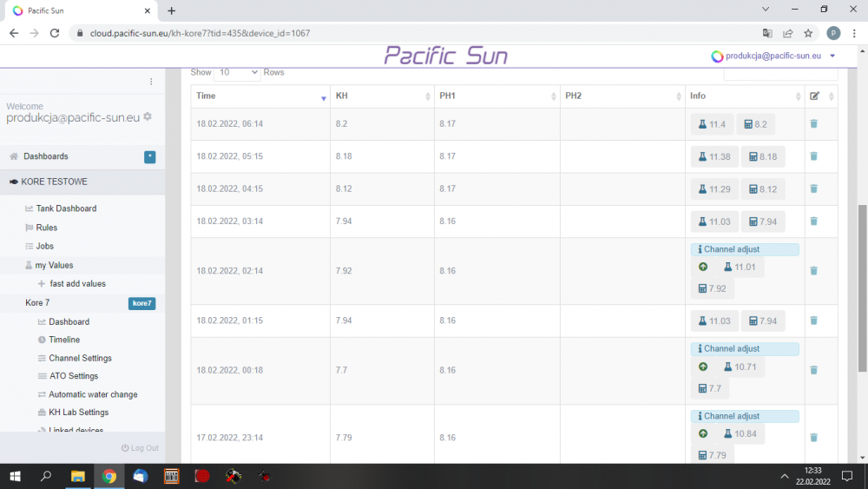Click calculator value 8.18 badge
Viewport: 868px width, 489px height.
(x=762, y=156)
